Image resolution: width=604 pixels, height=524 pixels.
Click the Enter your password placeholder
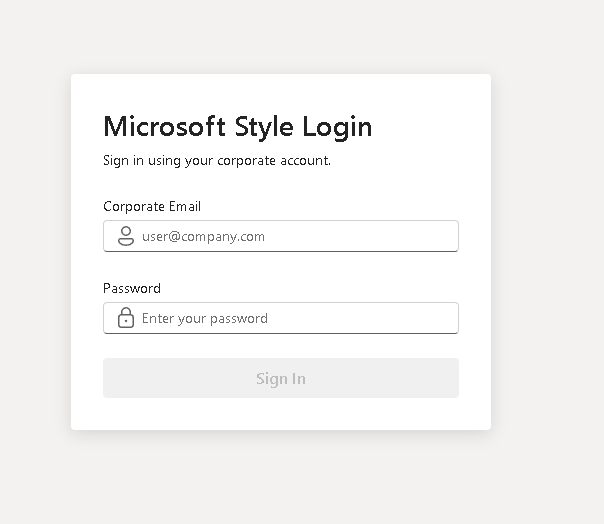point(205,319)
